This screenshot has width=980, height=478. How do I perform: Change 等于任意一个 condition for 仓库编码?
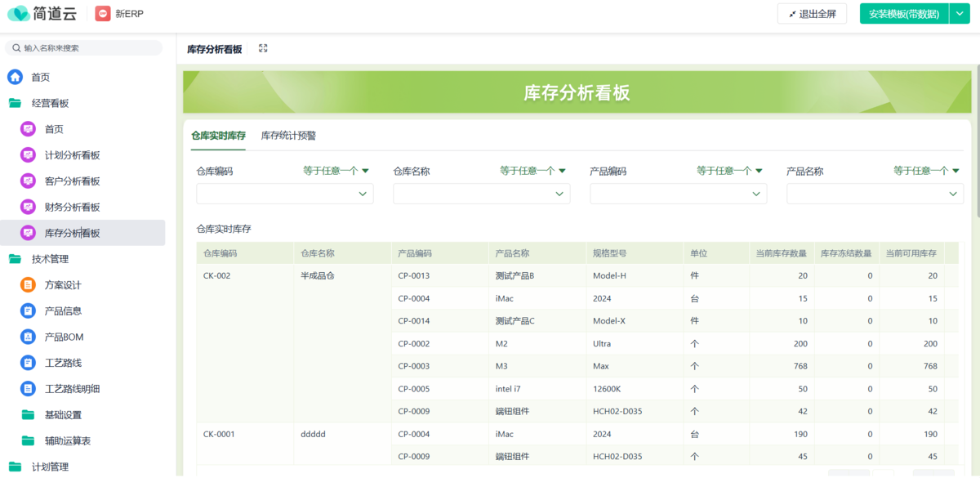336,171
